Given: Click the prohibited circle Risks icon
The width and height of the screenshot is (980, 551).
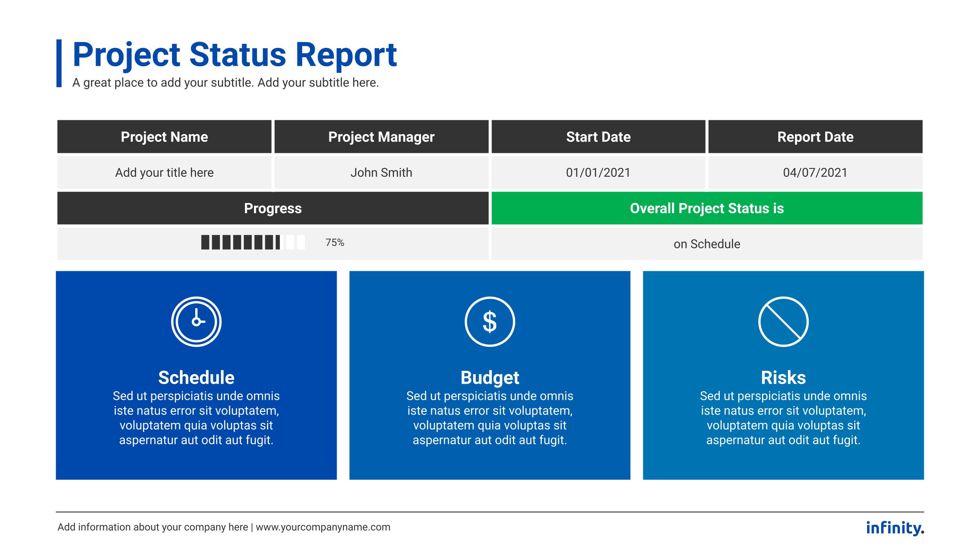Looking at the screenshot, I should pyautogui.click(x=783, y=322).
